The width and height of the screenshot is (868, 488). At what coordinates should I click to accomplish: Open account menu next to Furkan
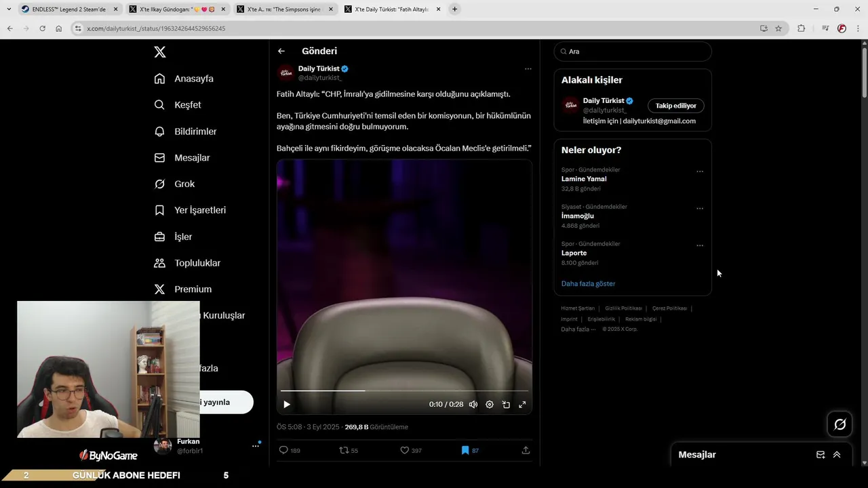point(256,445)
